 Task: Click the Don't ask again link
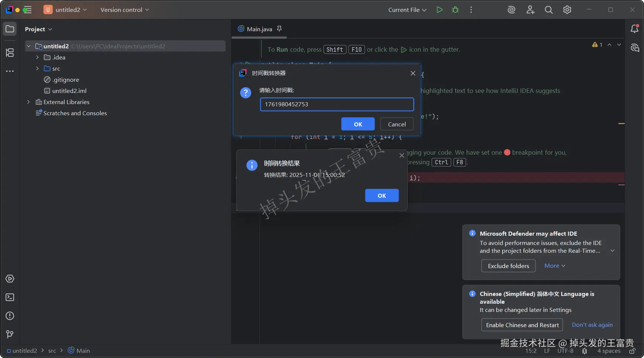coord(592,325)
